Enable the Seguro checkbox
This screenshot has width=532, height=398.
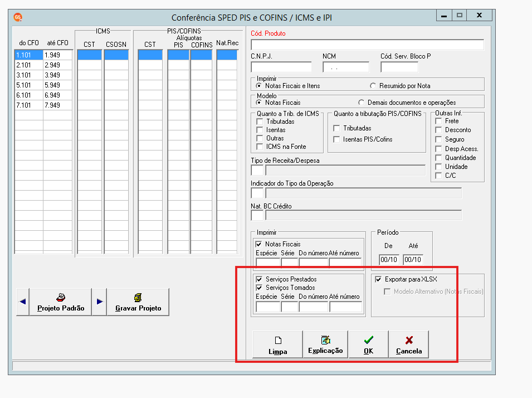pyautogui.click(x=438, y=139)
